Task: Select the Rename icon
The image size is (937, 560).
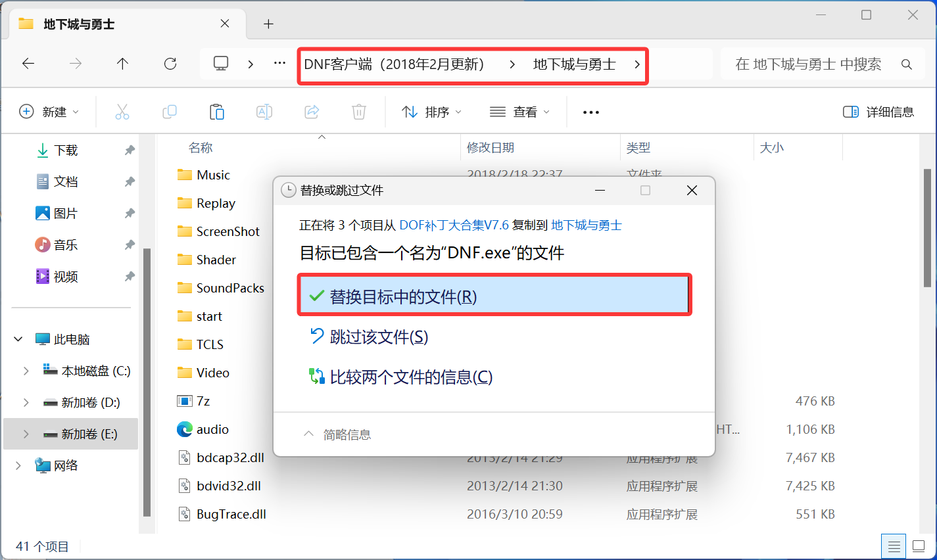Action: click(264, 112)
